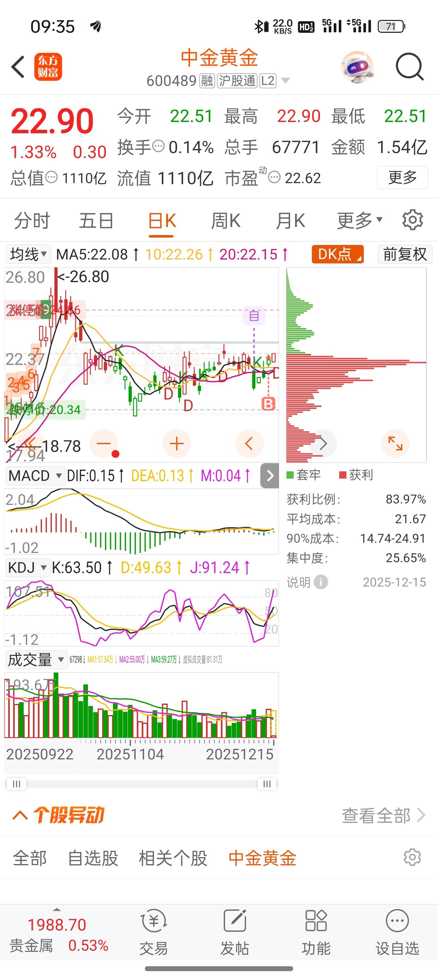This screenshot has width=438, height=980.
Task: Open the 发帖 post icon
Action: pos(235,932)
